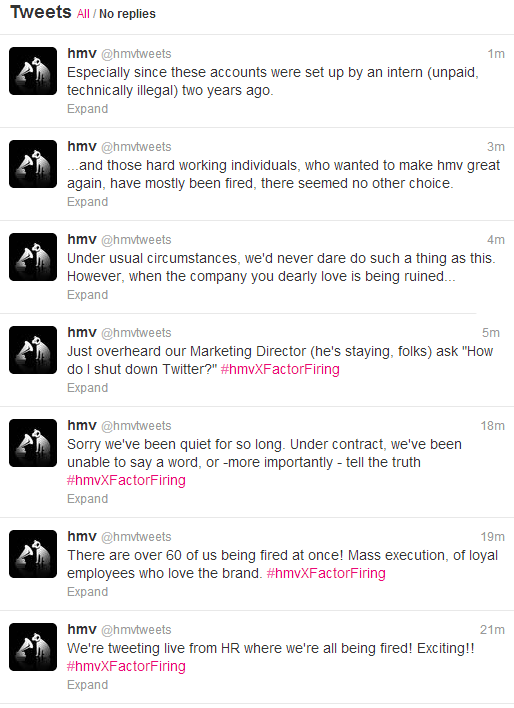
Task: Open the 21m timestamp of the last tweet
Action: tap(492, 630)
